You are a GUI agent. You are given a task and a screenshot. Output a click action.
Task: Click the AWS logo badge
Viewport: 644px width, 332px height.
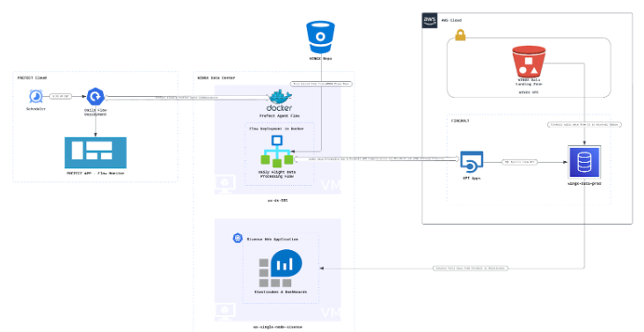[x=429, y=20]
